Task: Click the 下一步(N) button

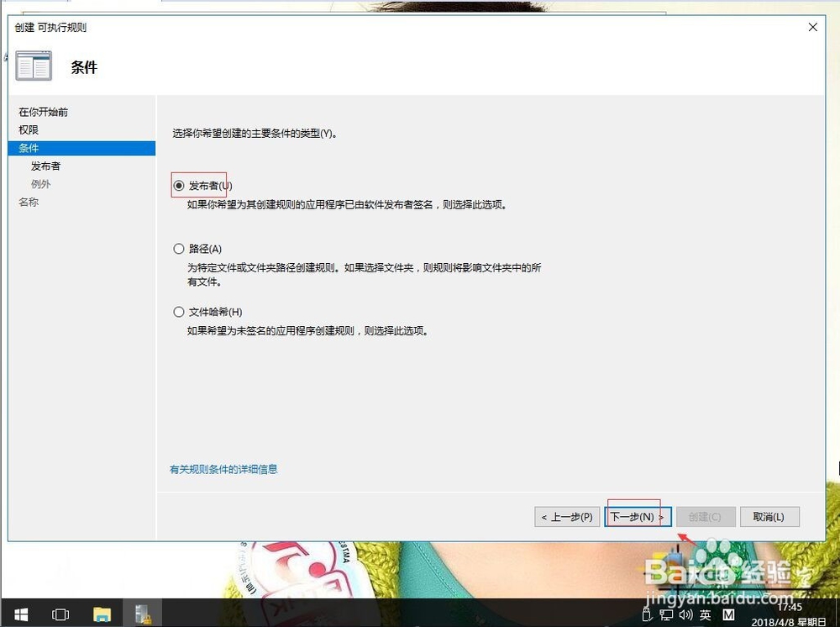Action: click(x=638, y=516)
